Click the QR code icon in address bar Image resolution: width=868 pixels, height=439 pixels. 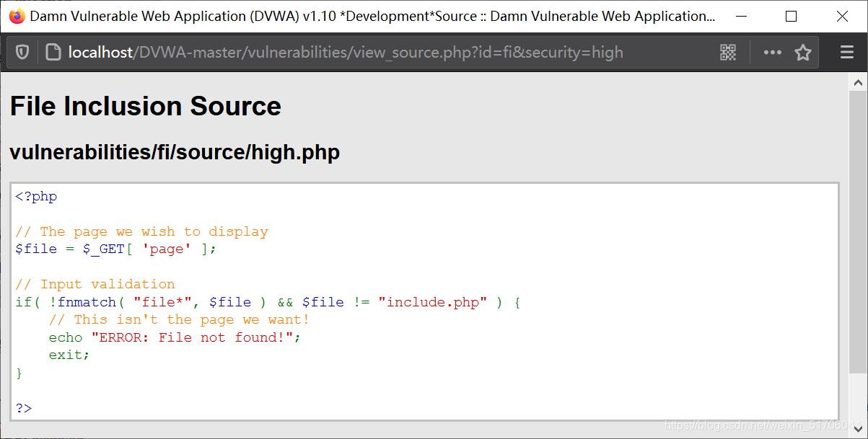click(728, 52)
